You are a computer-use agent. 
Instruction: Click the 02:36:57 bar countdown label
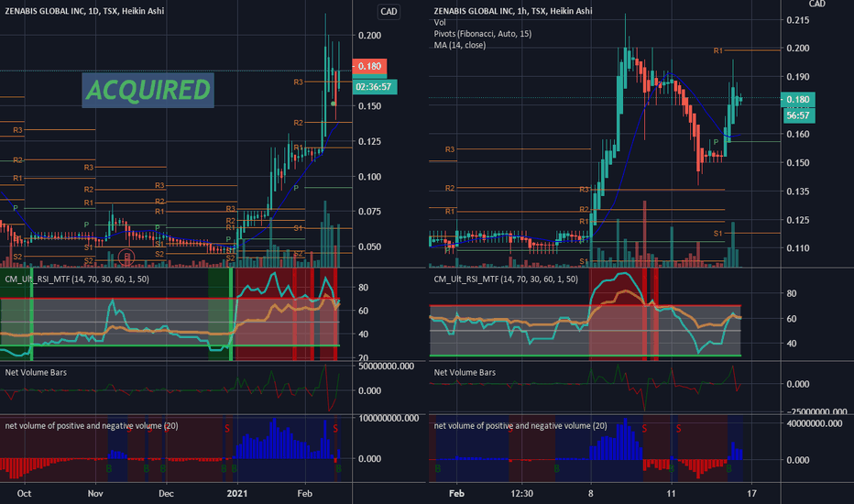click(374, 87)
